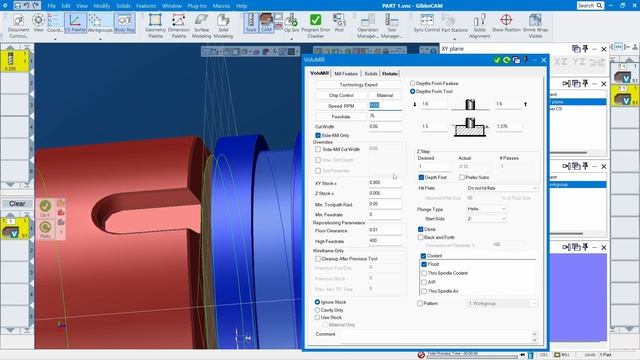Click the Material button

pyautogui.click(x=385, y=95)
